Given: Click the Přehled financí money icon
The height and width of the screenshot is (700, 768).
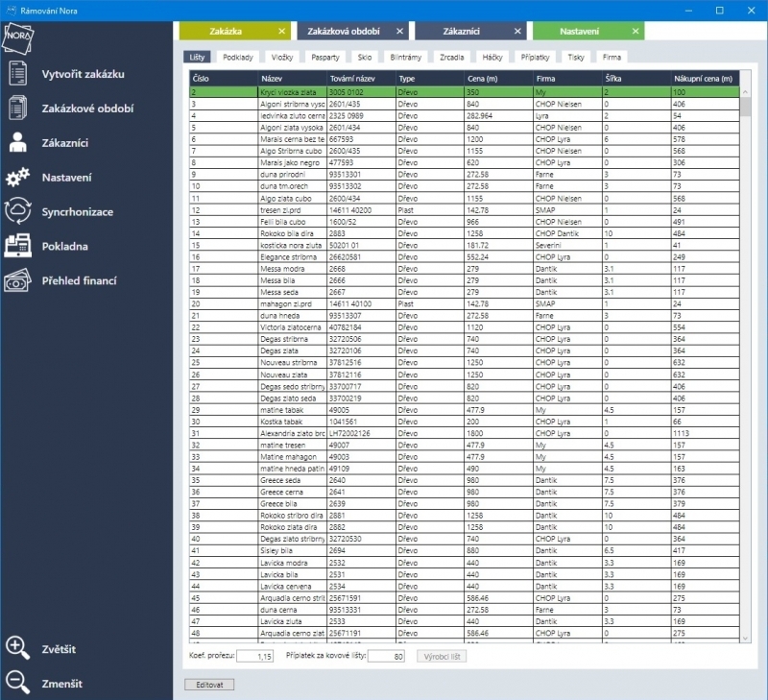Looking at the screenshot, I should [x=17, y=280].
